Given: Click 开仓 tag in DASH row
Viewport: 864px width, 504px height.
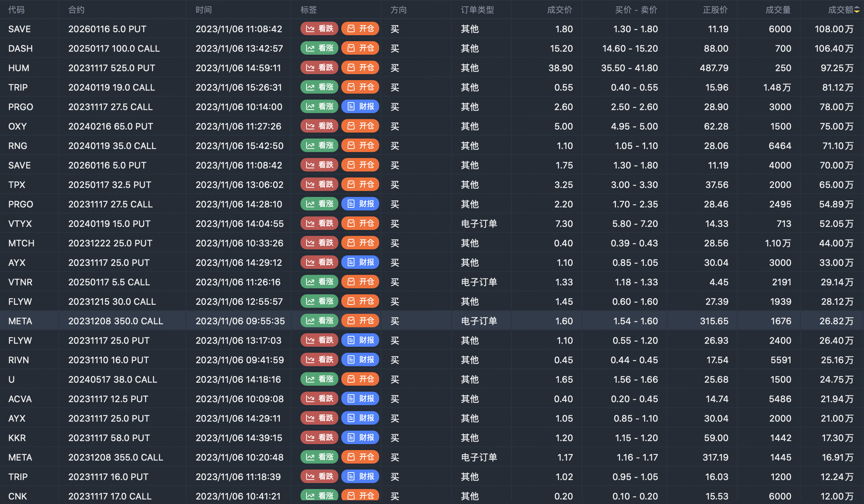Looking at the screenshot, I should pos(360,48).
